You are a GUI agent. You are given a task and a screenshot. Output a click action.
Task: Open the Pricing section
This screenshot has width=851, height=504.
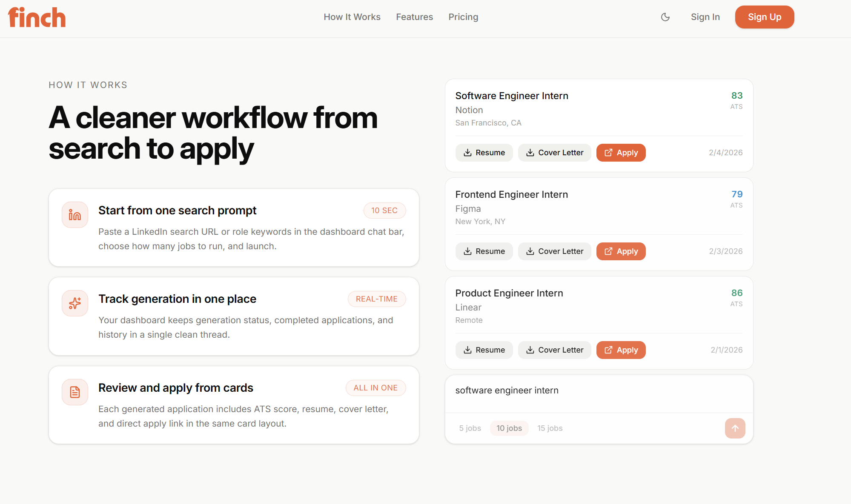[x=463, y=17]
